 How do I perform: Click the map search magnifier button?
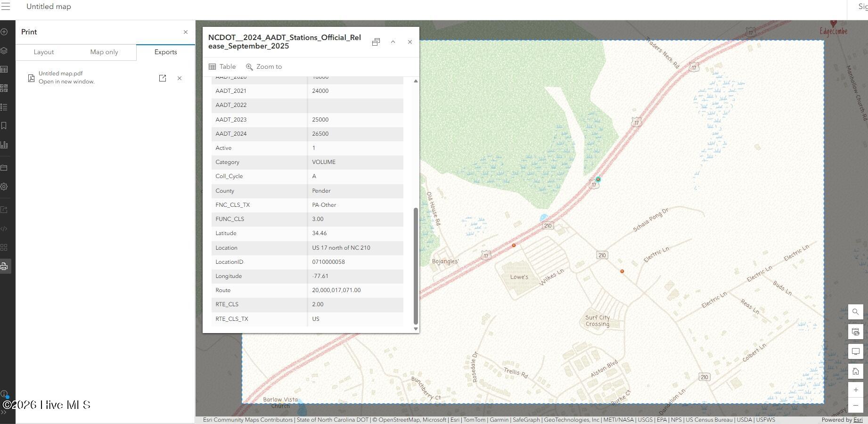coord(855,312)
